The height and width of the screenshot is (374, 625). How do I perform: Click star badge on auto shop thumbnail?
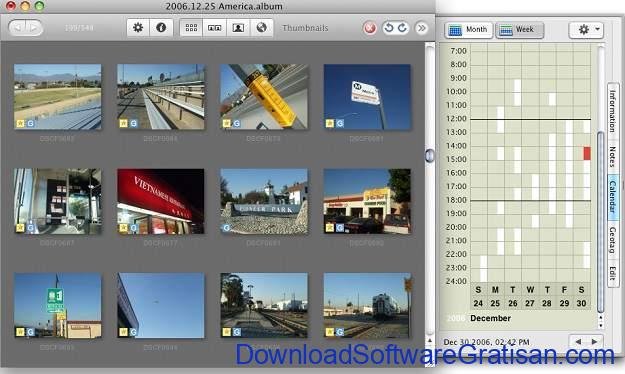pos(330,228)
